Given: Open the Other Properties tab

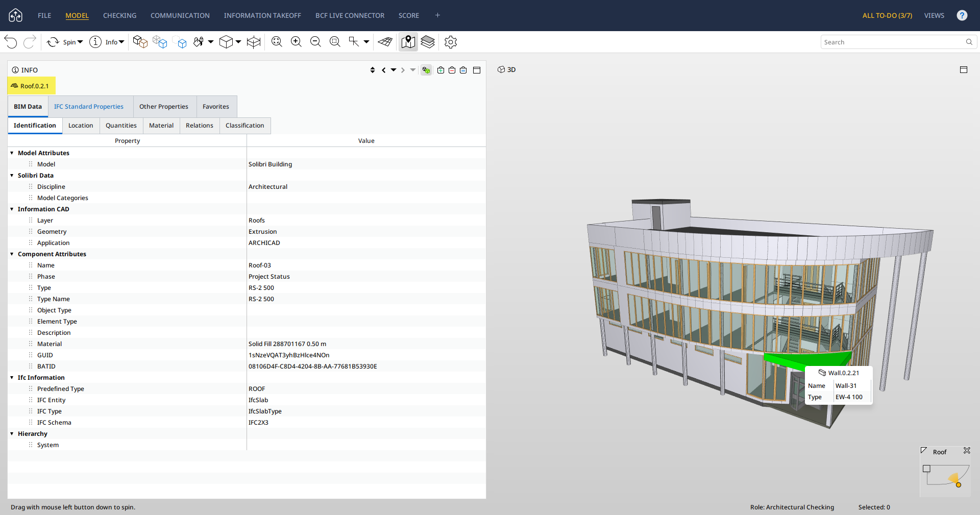Looking at the screenshot, I should 164,107.
